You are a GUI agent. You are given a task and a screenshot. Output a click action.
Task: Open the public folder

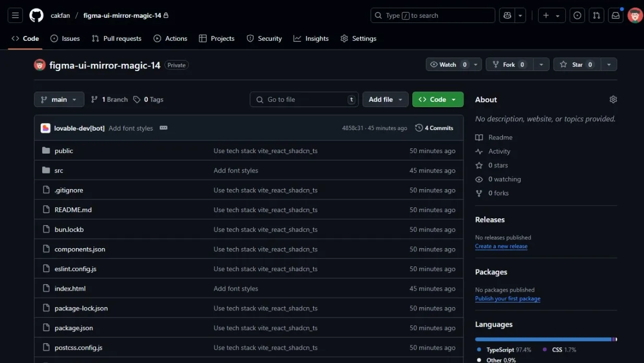64,151
